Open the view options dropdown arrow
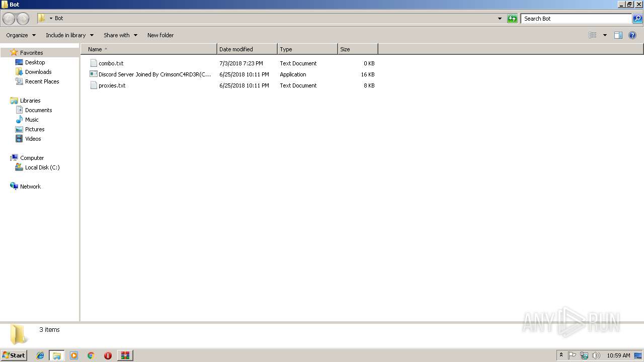This screenshot has height=362, width=644. (605, 35)
